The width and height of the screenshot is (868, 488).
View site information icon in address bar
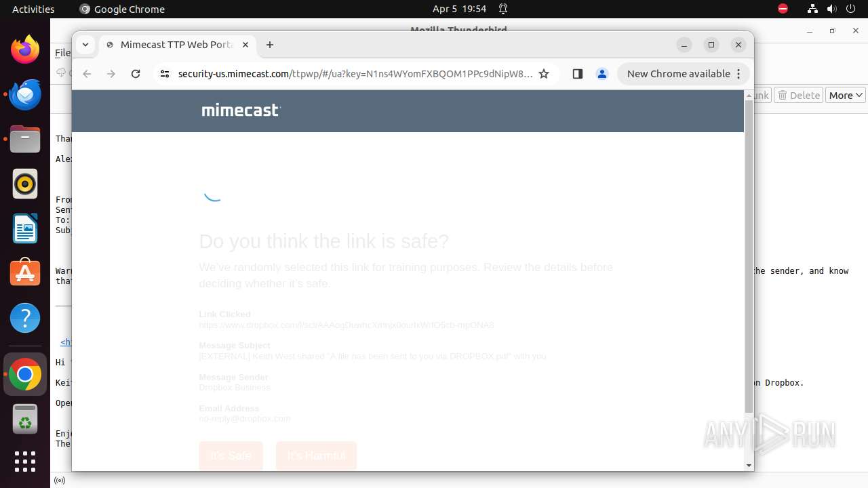164,74
